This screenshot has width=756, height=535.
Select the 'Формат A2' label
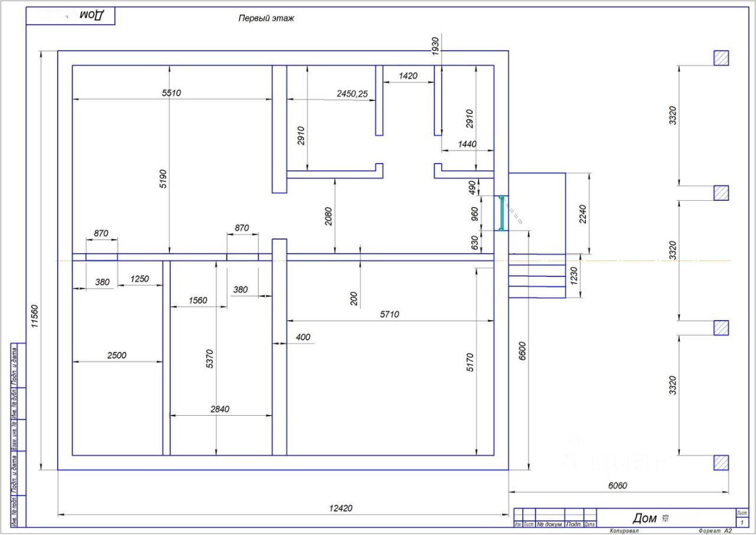pyautogui.click(x=715, y=531)
